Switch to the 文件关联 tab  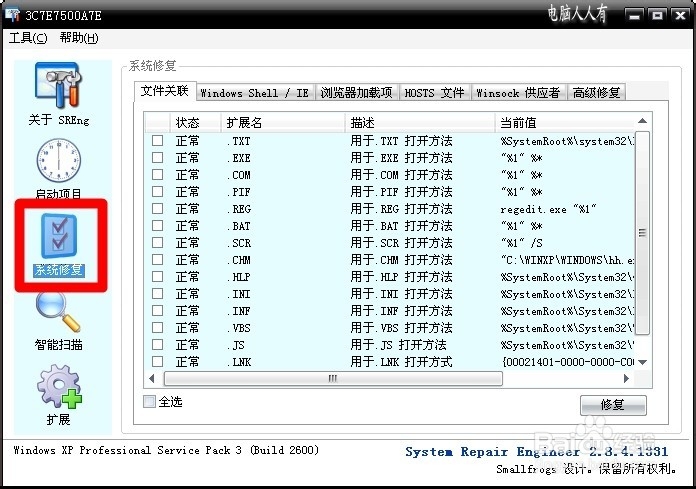point(165,91)
